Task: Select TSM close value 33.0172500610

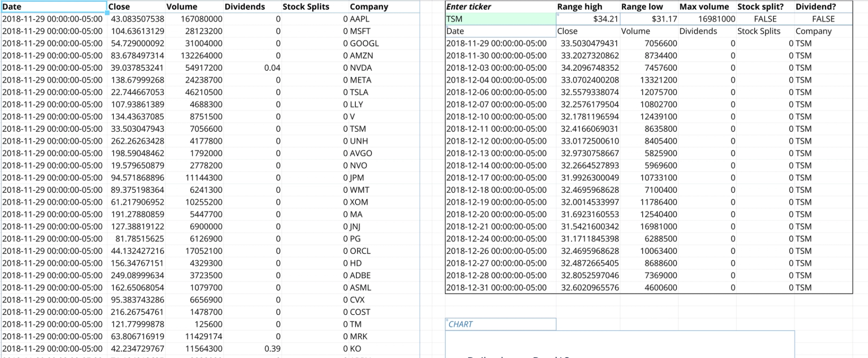Action: point(588,141)
